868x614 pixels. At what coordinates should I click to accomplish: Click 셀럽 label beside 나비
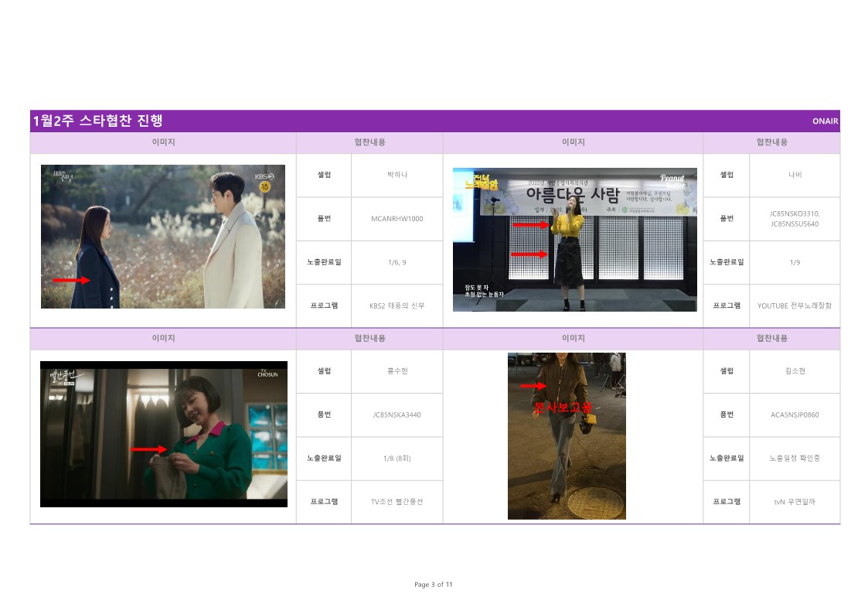[727, 175]
